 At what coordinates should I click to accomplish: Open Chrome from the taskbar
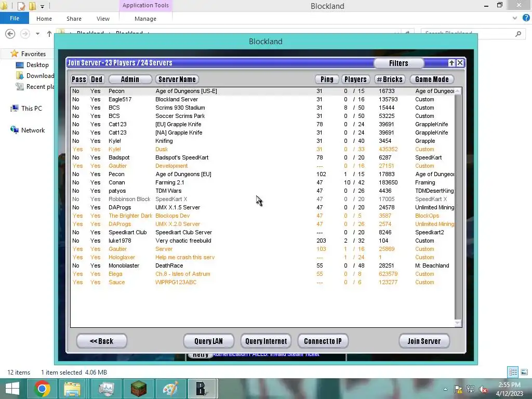pos(42,389)
